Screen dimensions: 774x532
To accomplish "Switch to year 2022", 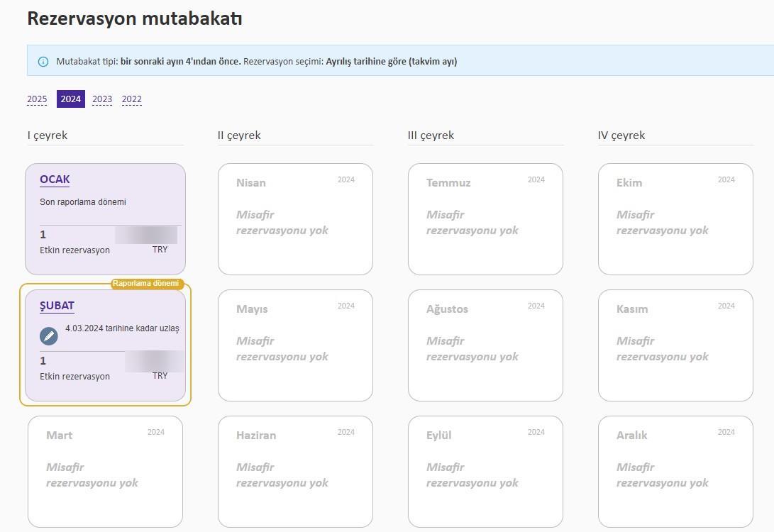I will (x=132, y=99).
